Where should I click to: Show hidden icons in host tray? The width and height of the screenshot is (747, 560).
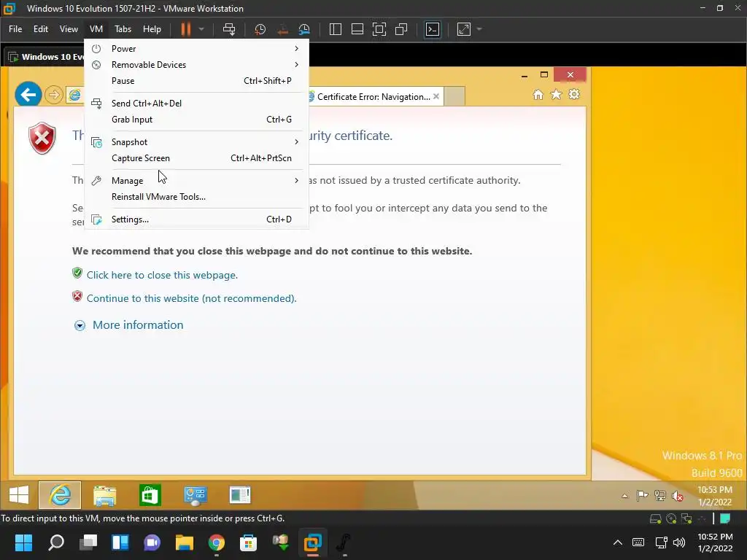coord(617,542)
